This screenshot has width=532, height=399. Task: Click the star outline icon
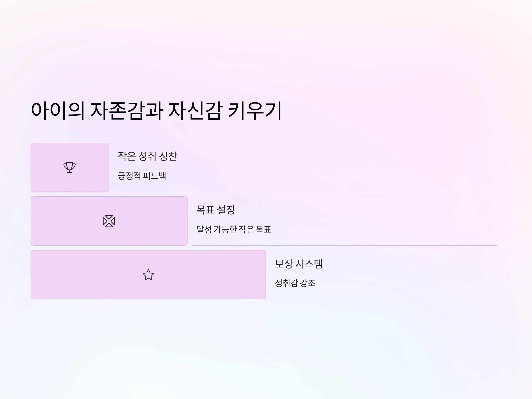(148, 275)
